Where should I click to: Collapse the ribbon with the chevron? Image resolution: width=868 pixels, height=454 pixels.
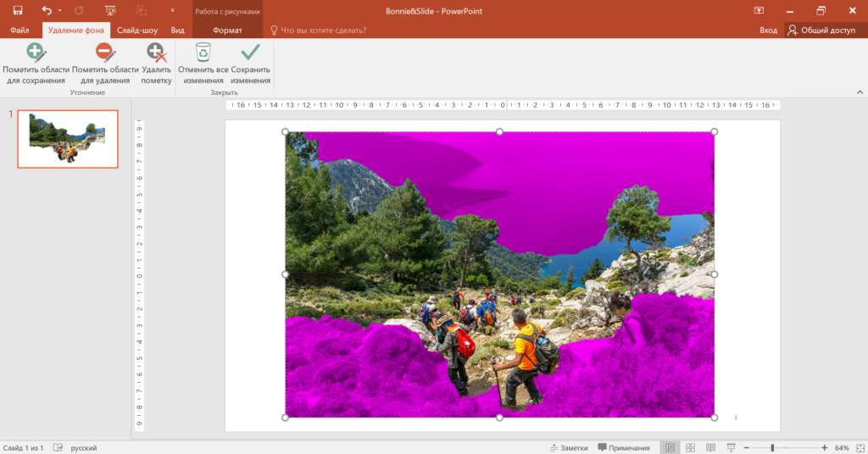coord(860,92)
